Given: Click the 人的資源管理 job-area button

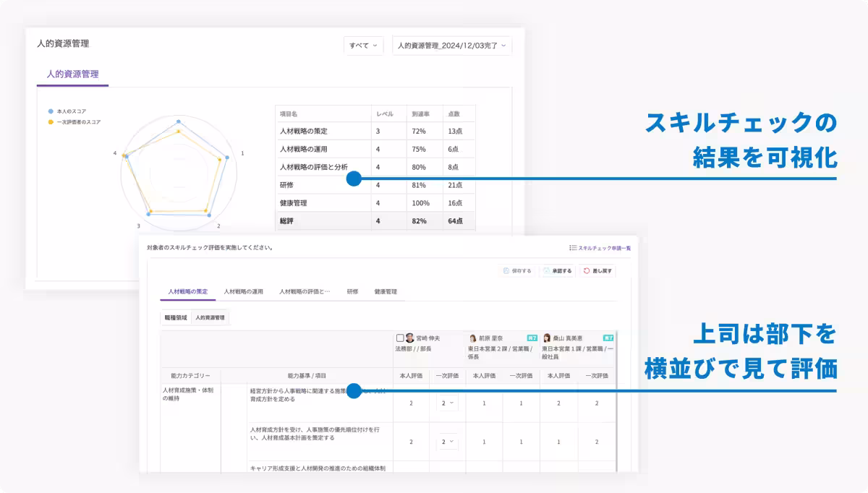Looking at the screenshot, I should (x=210, y=317).
